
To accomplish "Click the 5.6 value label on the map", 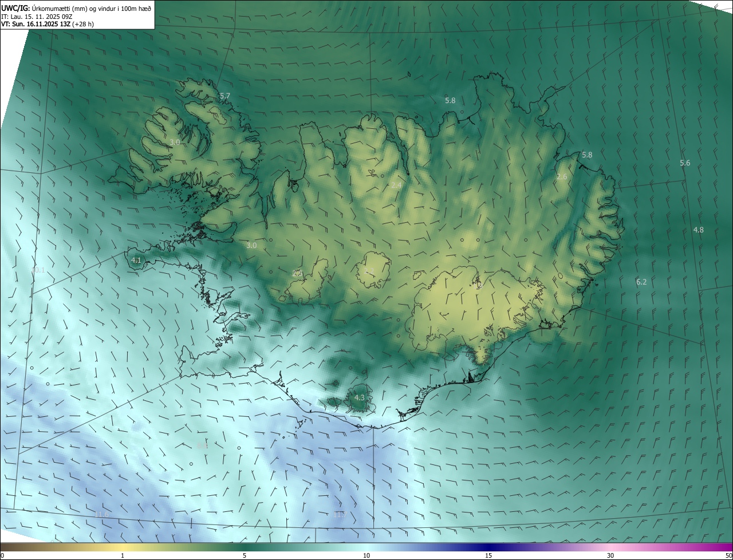I will [x=685, y=163].
